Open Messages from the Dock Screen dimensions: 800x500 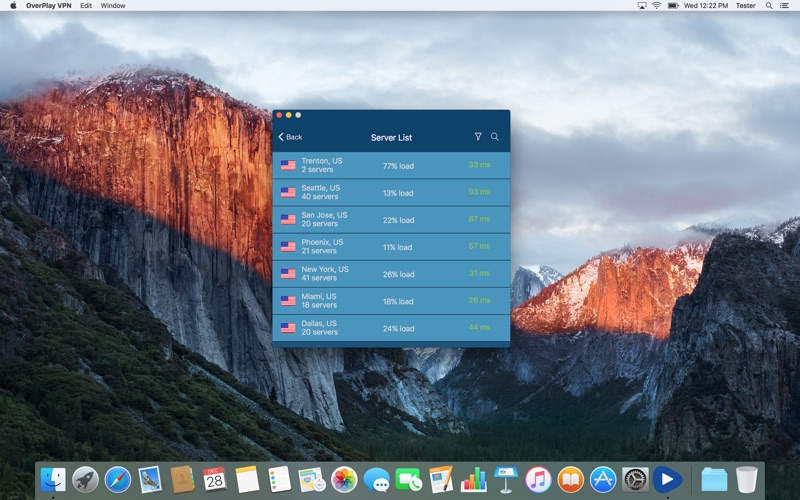[377, 480]
